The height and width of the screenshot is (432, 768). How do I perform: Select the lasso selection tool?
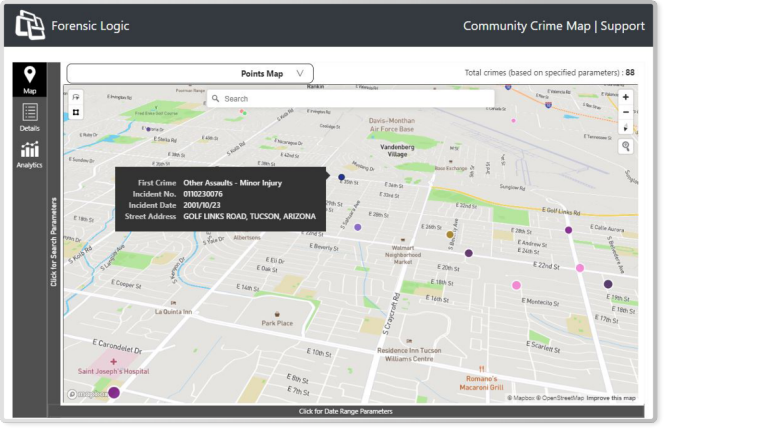76,97
